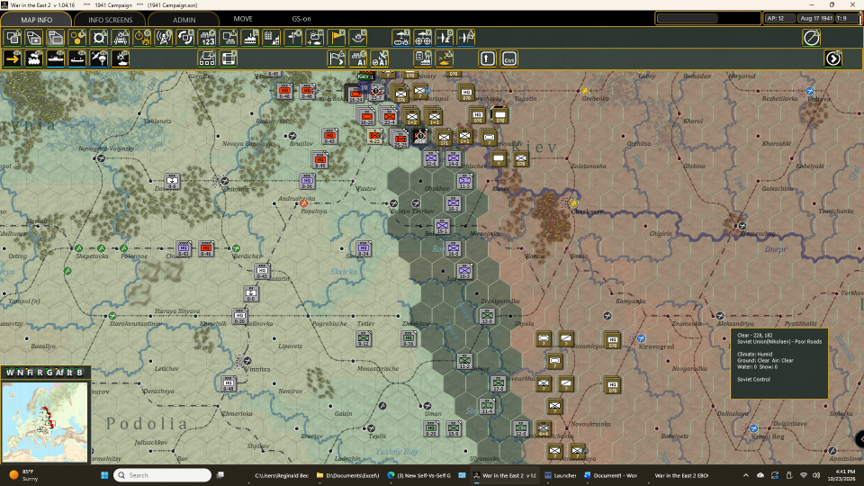Click the crossed circle icon top right
Viewport: 864px width, 486px height.
click(811, 38)
